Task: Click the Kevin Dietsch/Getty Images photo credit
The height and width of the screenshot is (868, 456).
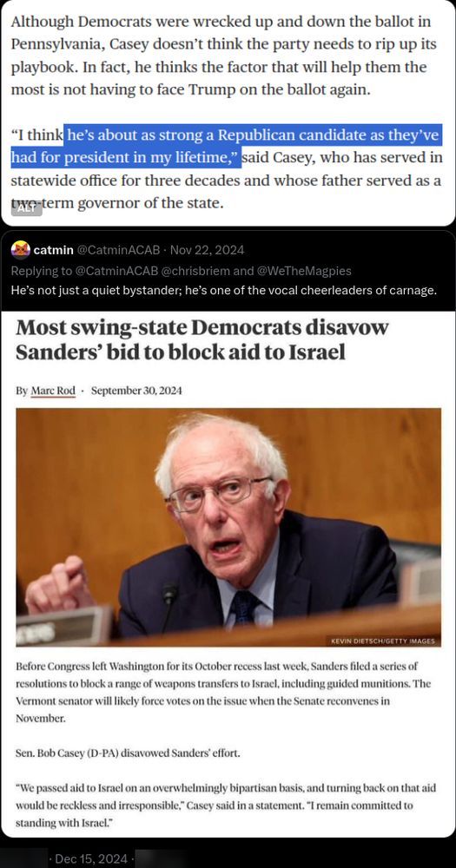Action: (383, 641)
